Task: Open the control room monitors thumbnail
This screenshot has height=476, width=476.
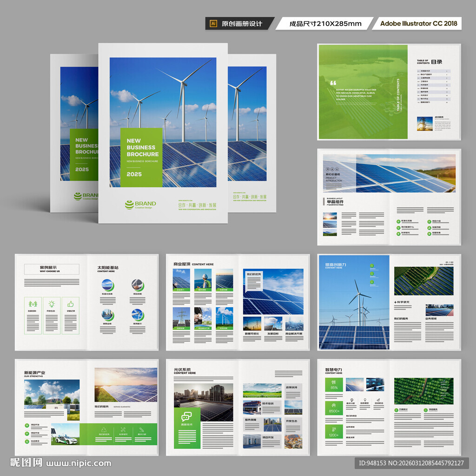Action: [375, 384]
